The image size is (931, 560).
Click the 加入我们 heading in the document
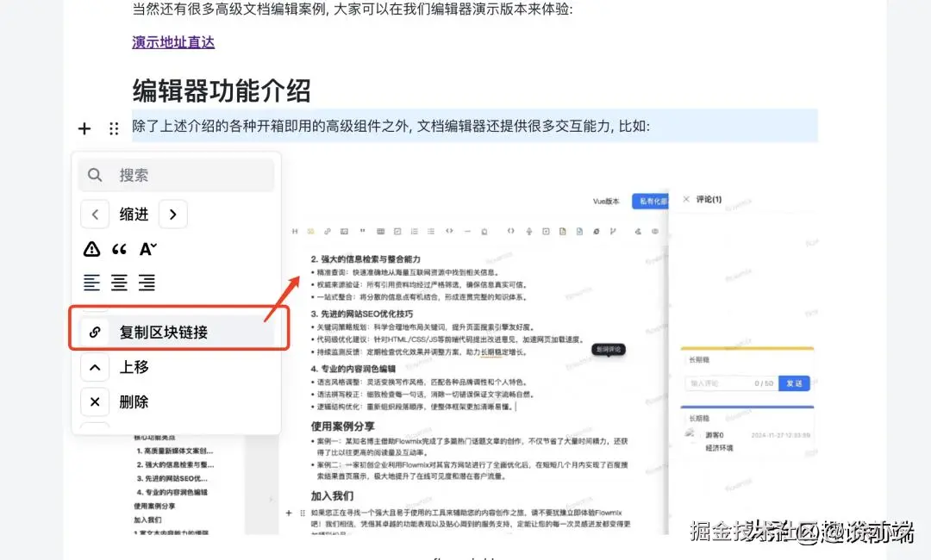tap(332, 495)
